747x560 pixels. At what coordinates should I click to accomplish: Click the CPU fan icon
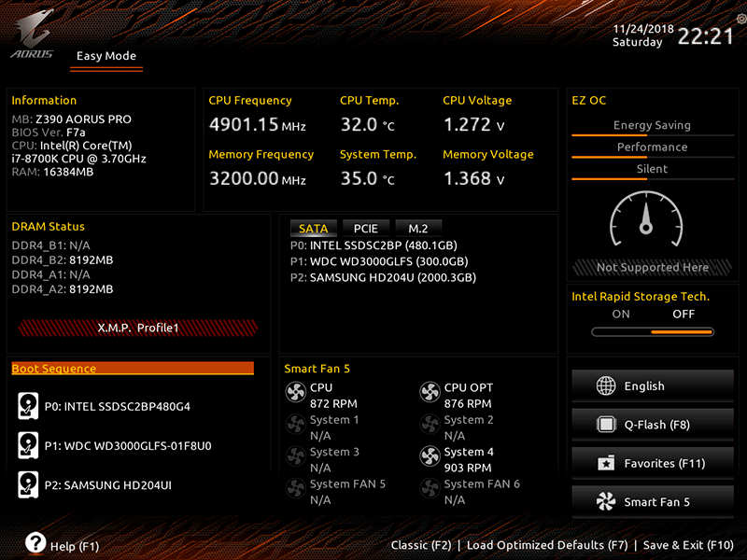coord(295,392)
